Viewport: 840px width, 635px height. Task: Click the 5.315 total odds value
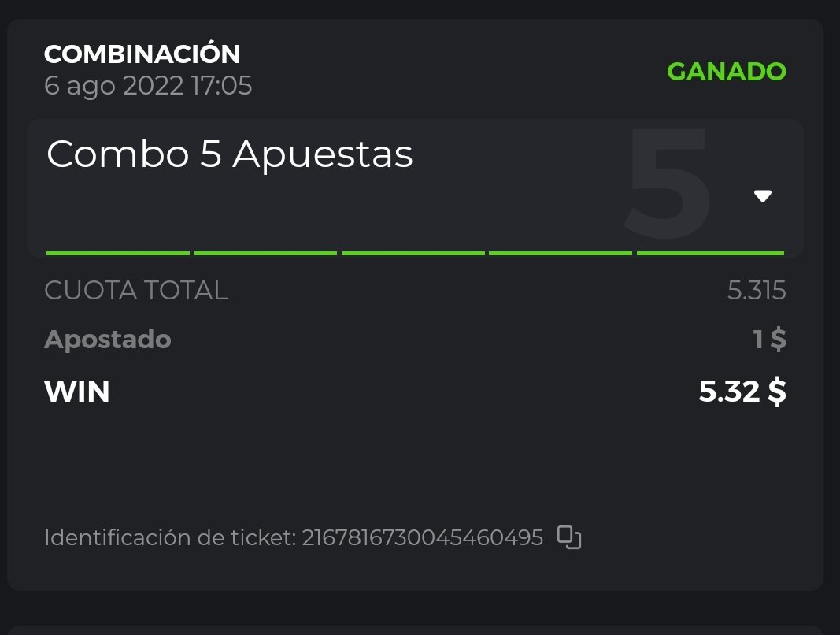click(x=757, y=291)
